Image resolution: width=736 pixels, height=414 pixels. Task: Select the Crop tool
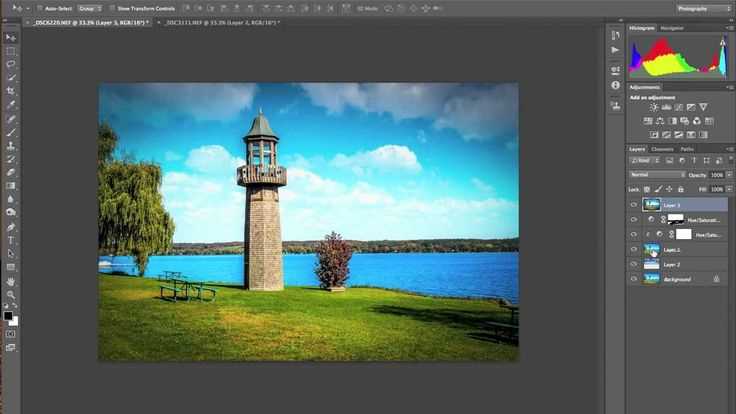click(x=11, y=91)
